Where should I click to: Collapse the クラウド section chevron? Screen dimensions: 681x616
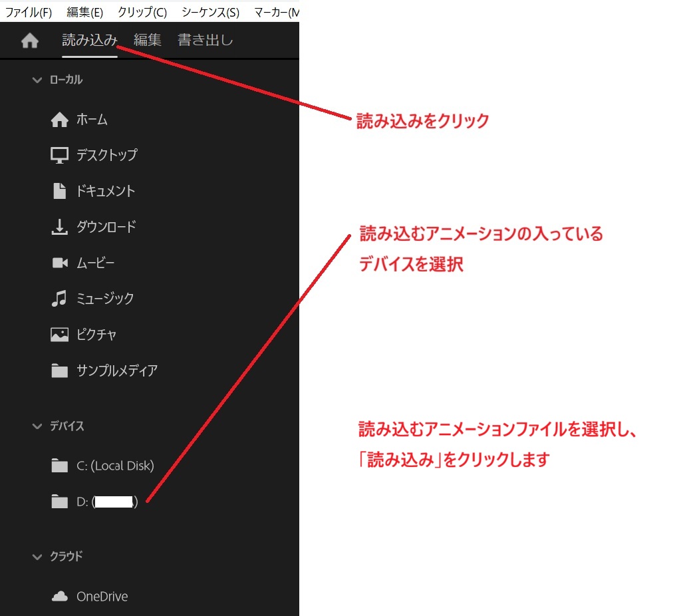tap(37, 557)
